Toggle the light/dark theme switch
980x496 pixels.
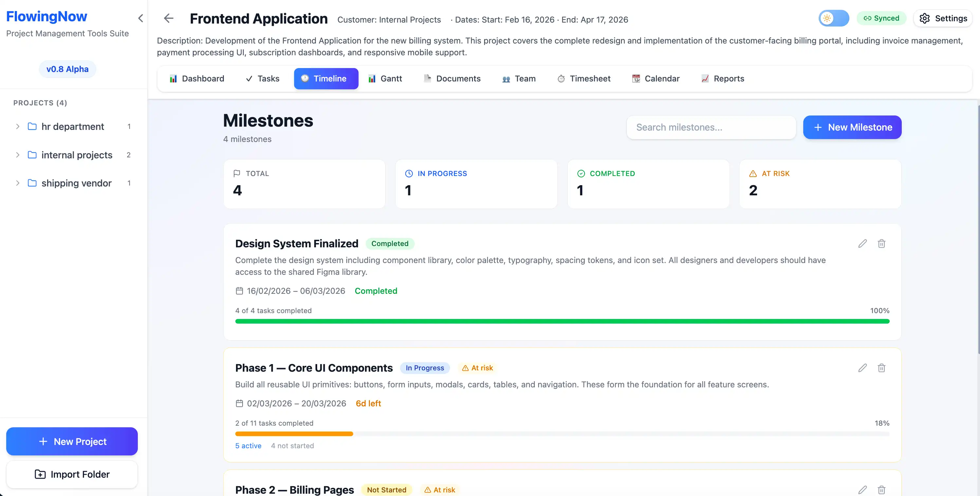pyautogui.click(x=834, y=18)
